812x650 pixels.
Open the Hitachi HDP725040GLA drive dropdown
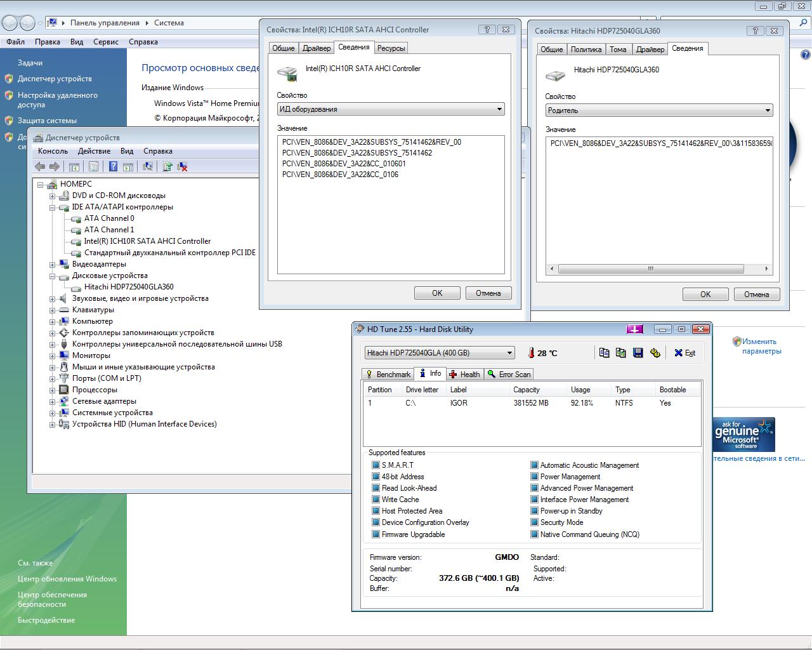pos(439,353)
